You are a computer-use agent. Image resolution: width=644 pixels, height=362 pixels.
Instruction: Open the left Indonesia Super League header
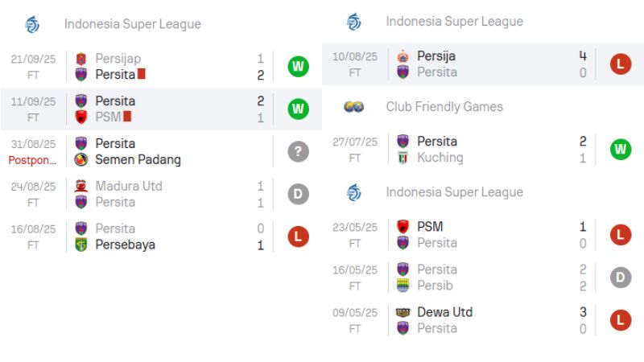(133, 24)
